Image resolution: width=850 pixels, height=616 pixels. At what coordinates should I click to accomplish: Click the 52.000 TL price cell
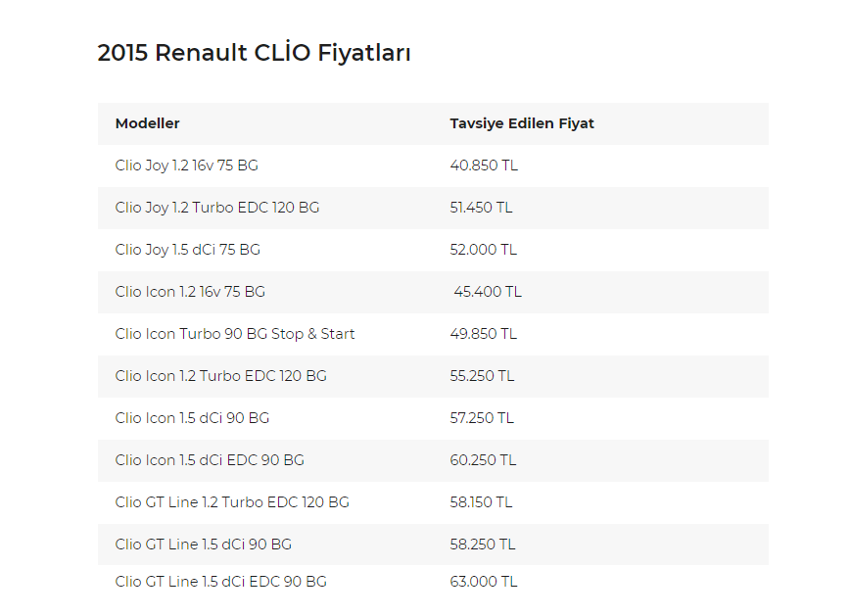483,250
